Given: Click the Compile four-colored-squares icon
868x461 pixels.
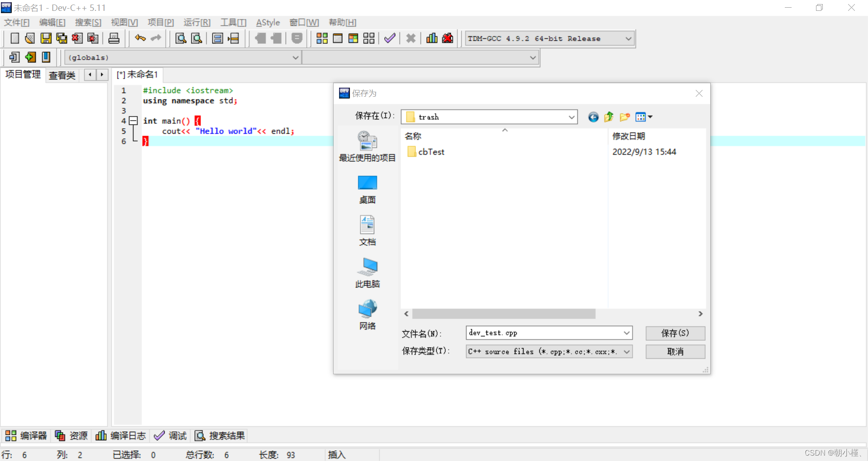Looking at the screenshot, I should (x=322, y=38).
